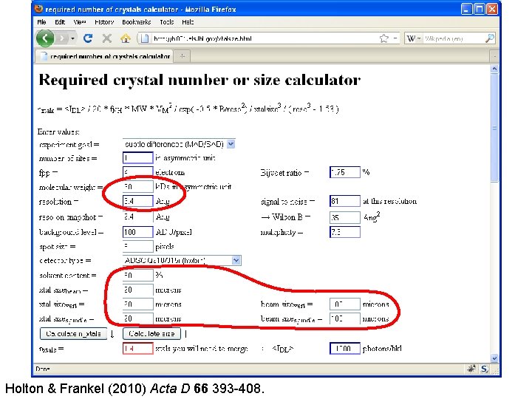Open the back/forward history dropdown arrow

(72, 38)
